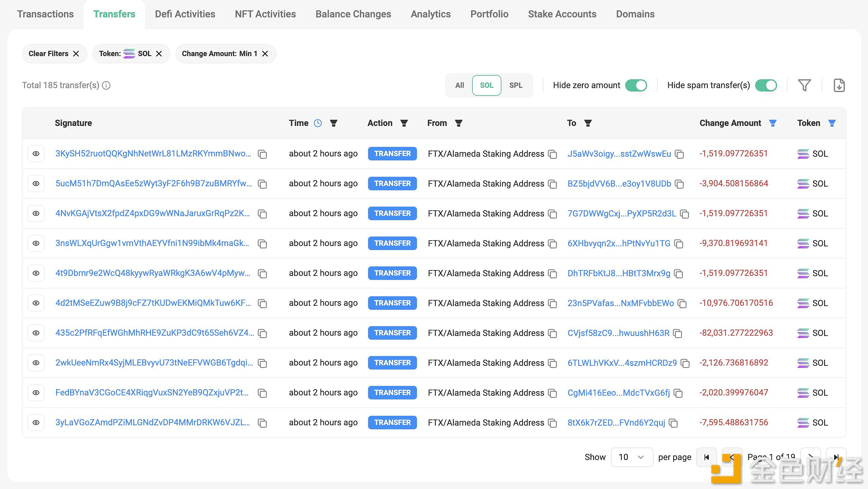Viewport: 868px width, 489px height.
Task: Copy signature 3KySH52ruotQQKgNh…
Action: pyautogui.click(x=262, y=154)
